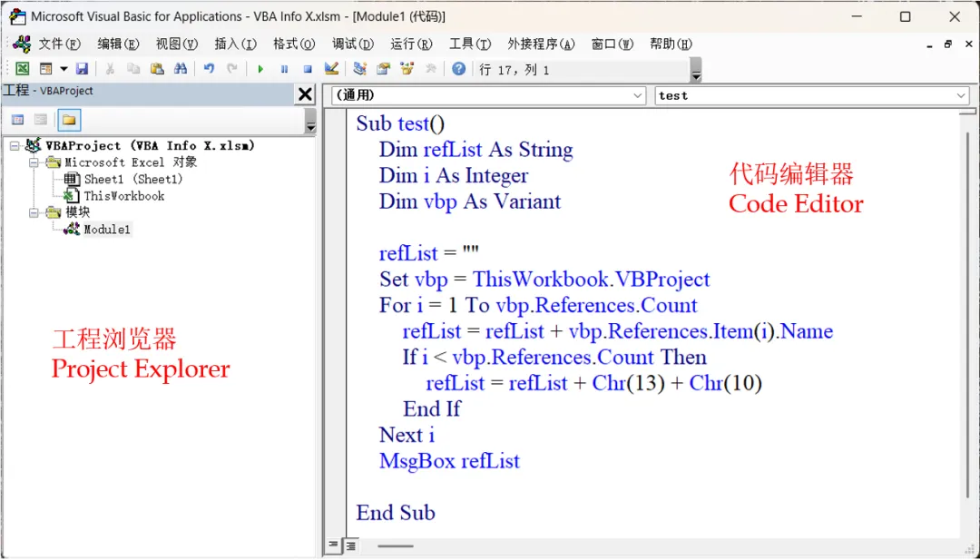This screenshot has height=560, width=980.
Task: Click the code line 'Sub test()'
Action: pyautogui.click(x=401, y=123)
